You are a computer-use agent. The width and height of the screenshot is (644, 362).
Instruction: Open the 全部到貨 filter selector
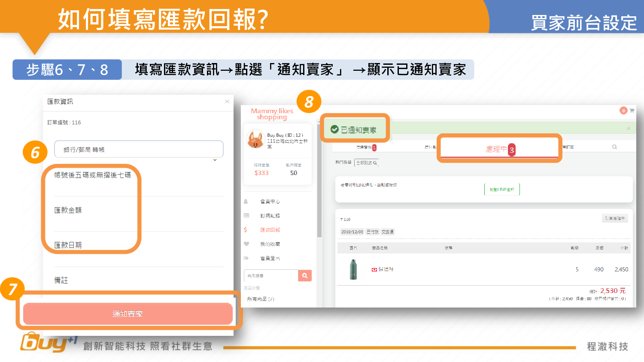point(366,163)
